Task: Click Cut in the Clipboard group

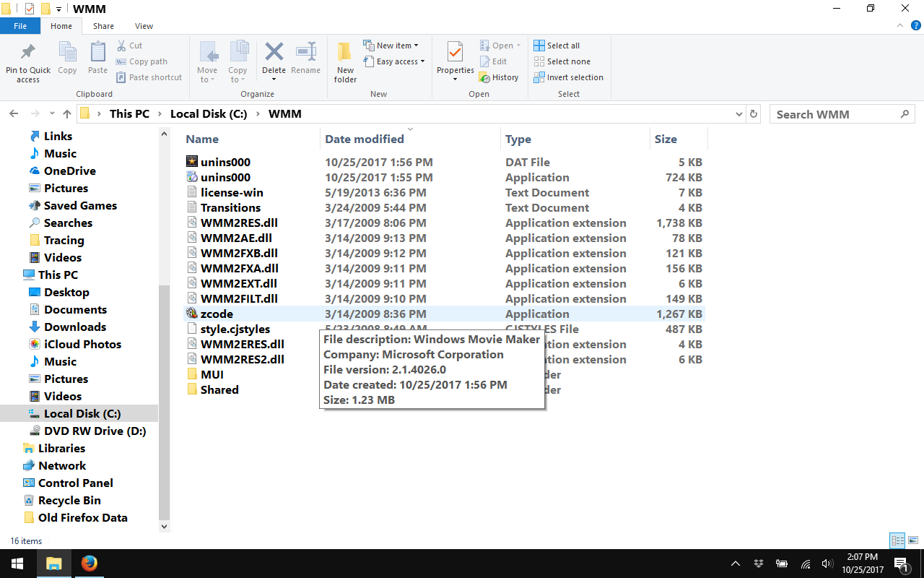Action: (129, 46)
